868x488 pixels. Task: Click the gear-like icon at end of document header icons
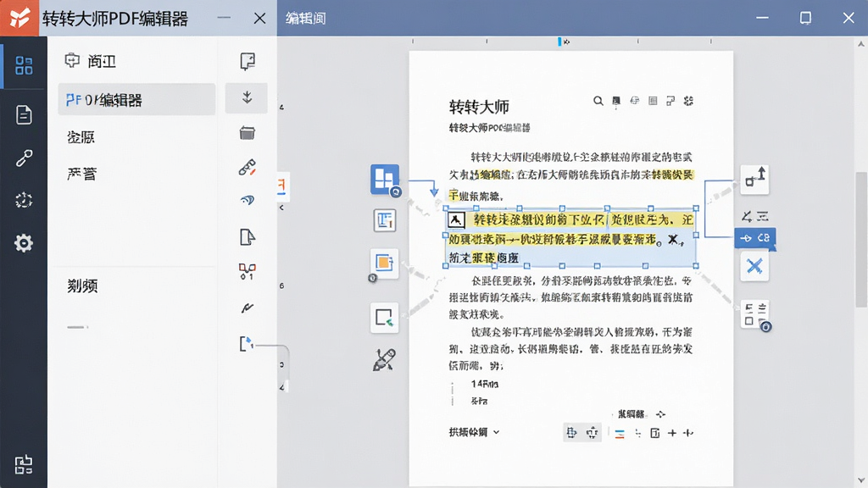(688, 101)
